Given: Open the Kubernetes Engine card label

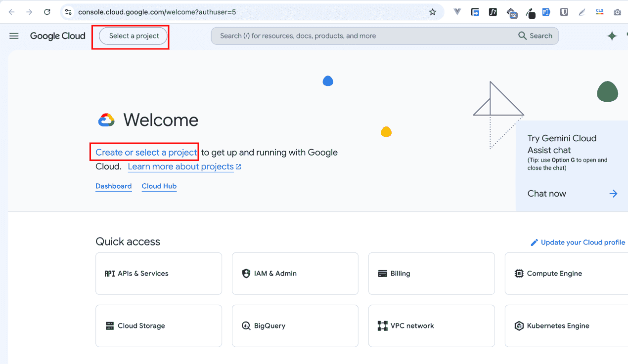Looking at the screenshot, I should (558, 326).
